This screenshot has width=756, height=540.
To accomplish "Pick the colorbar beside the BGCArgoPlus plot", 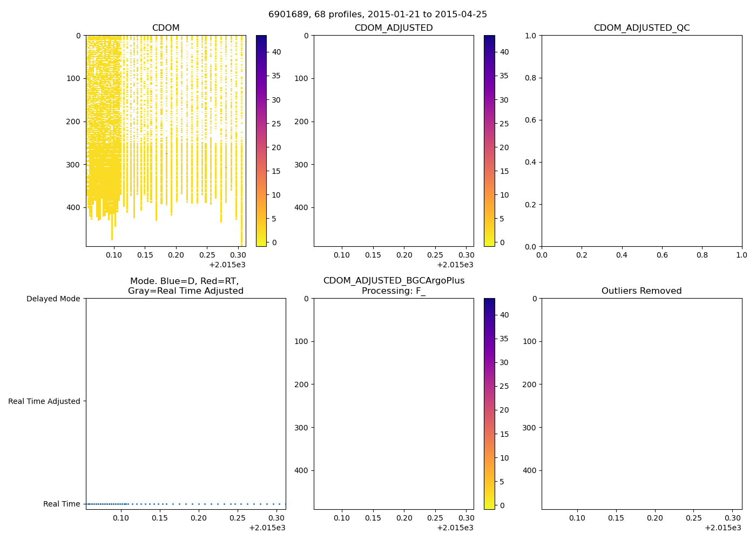I will point(489,403).
